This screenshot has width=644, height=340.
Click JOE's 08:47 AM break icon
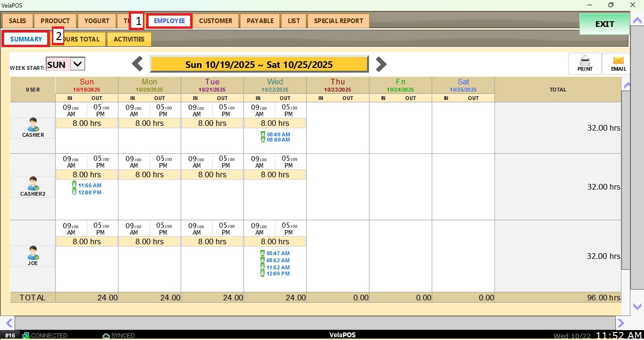263,254
